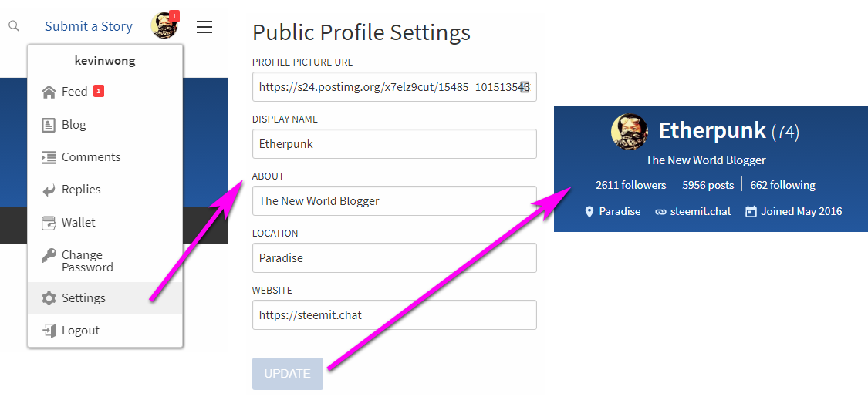Open the hamburger menu icon

tap(204, 26)
